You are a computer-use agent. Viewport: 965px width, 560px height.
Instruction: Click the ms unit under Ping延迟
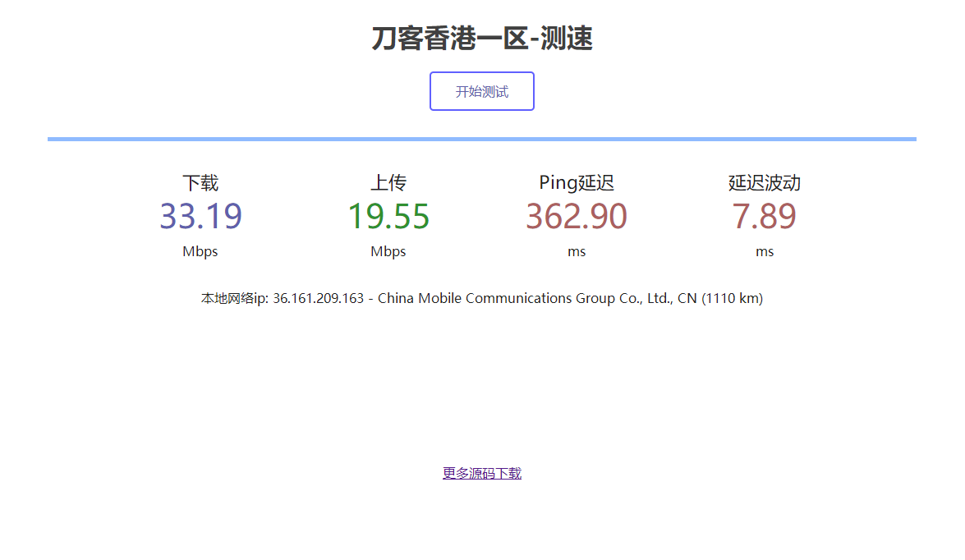[x=577, y=251]
